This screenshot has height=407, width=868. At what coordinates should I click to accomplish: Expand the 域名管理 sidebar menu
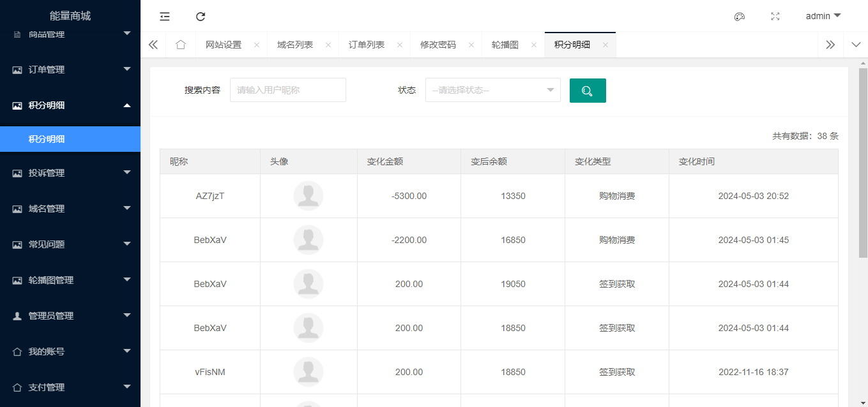[x=70, y=209]
